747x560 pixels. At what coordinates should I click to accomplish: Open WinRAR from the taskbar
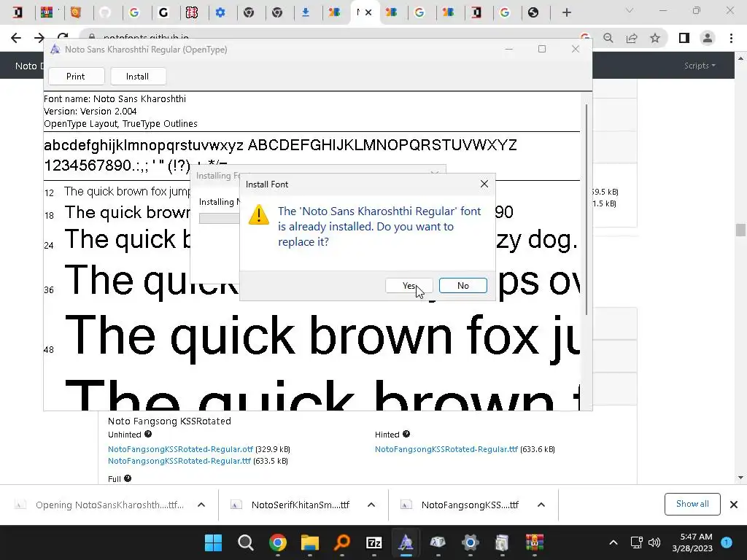point(535,542)
